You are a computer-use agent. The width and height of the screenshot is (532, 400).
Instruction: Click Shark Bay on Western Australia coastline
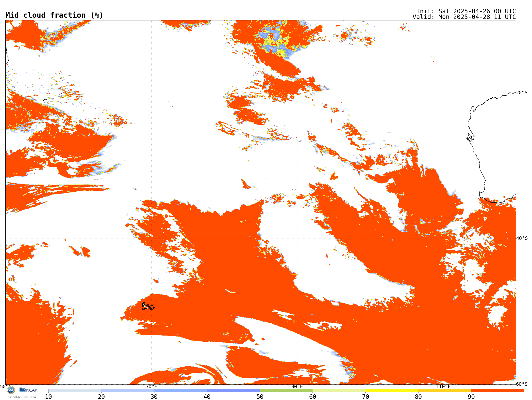tap(470, 138)
